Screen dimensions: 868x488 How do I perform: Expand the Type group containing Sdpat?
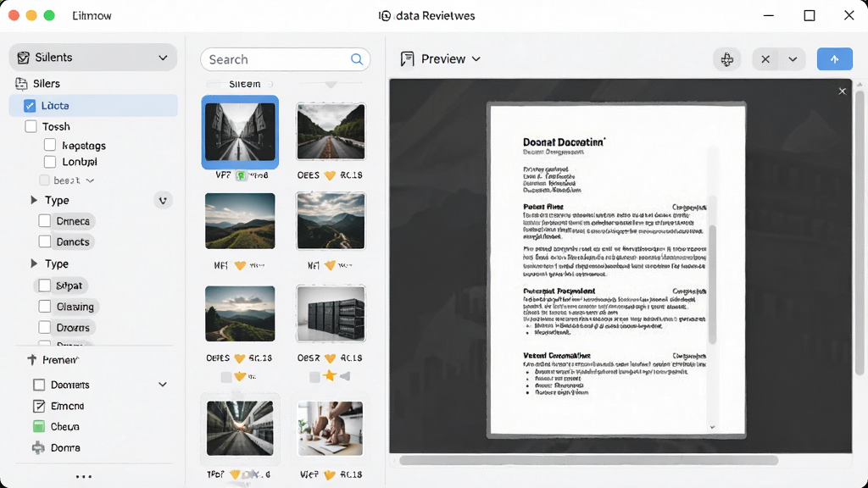click(x=34, y=263)
